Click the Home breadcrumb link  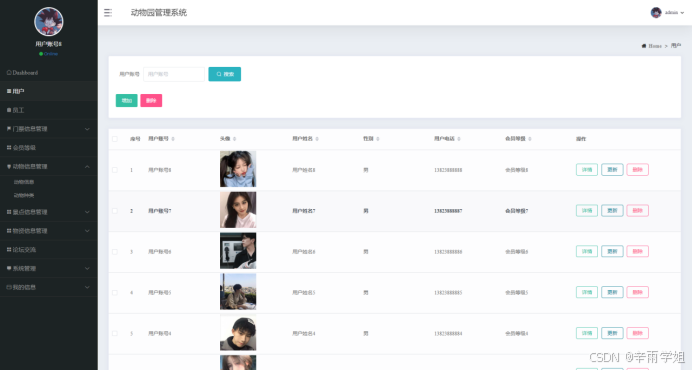[655, 46]
